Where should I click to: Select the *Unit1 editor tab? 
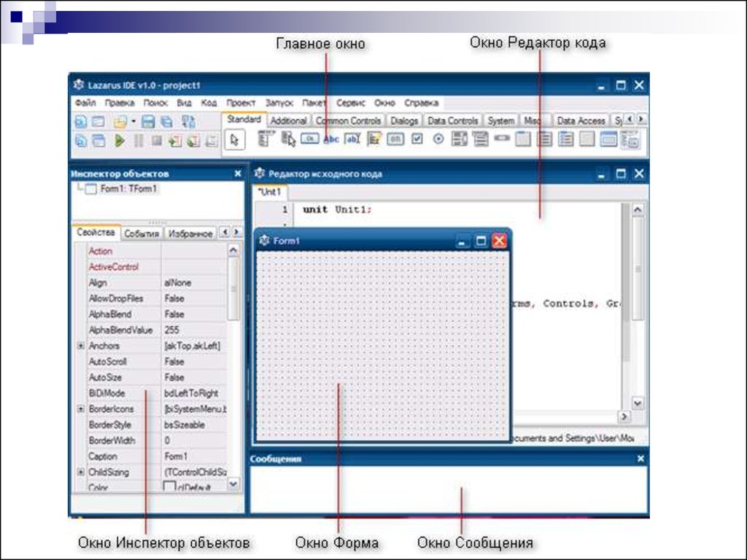(270, 192)
